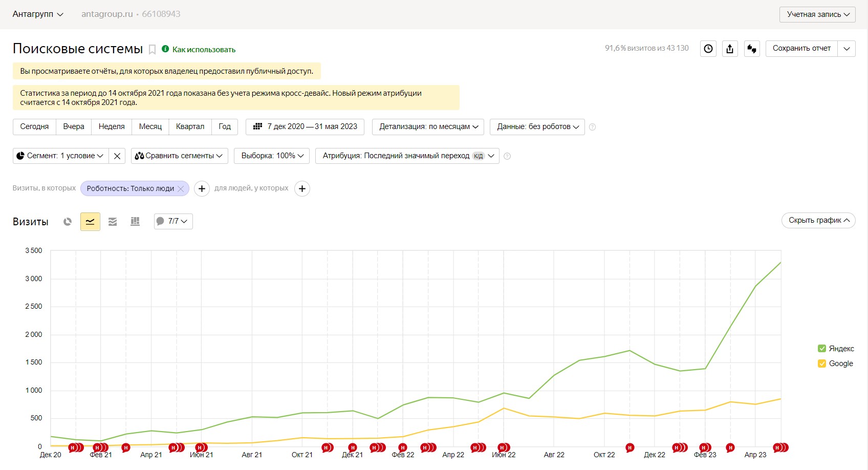Remove the segment with the X button
Screen dimensions: 868x470
[117, 156]
